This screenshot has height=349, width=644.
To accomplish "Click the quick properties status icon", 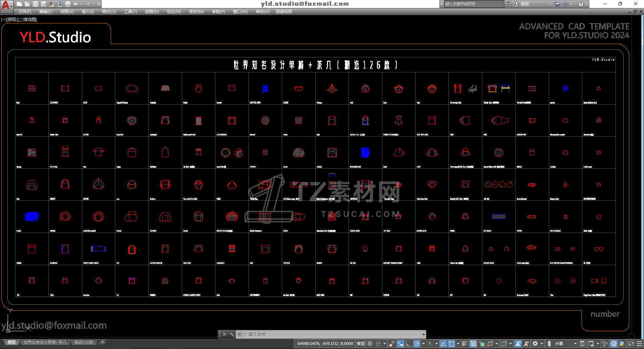I will [582, 344].
